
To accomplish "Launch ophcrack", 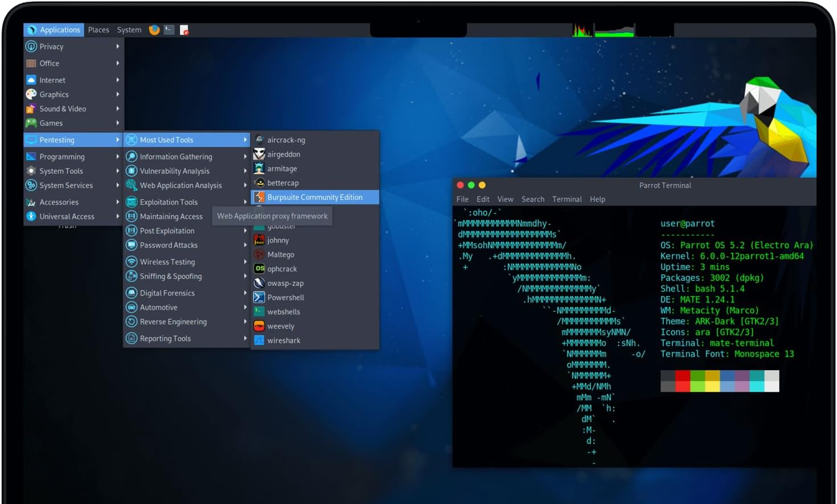I will point(281,268).
